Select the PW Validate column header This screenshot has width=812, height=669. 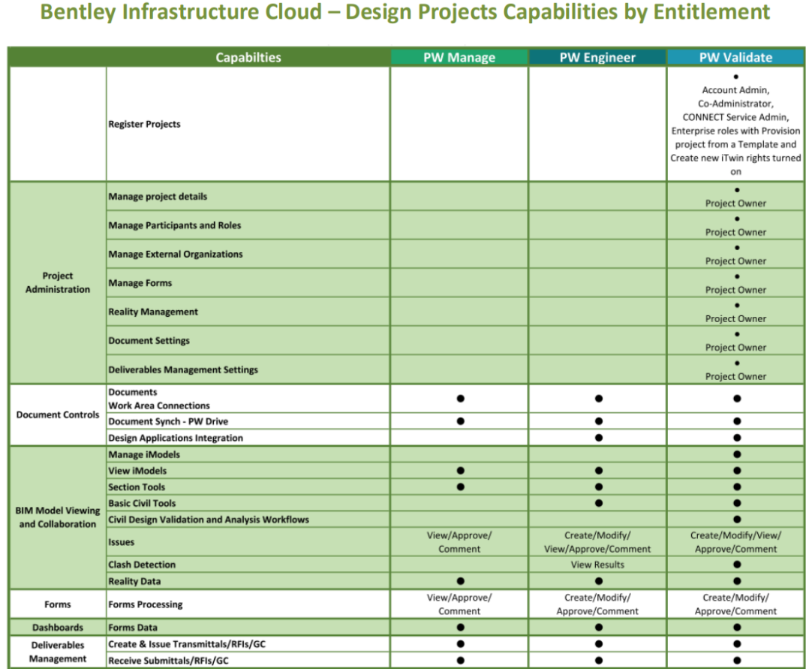point(735,58)
